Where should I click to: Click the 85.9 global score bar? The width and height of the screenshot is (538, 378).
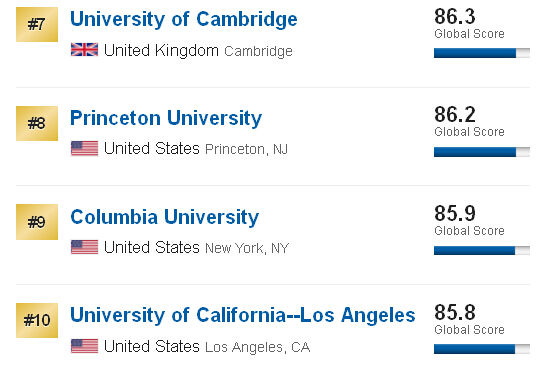482,250
